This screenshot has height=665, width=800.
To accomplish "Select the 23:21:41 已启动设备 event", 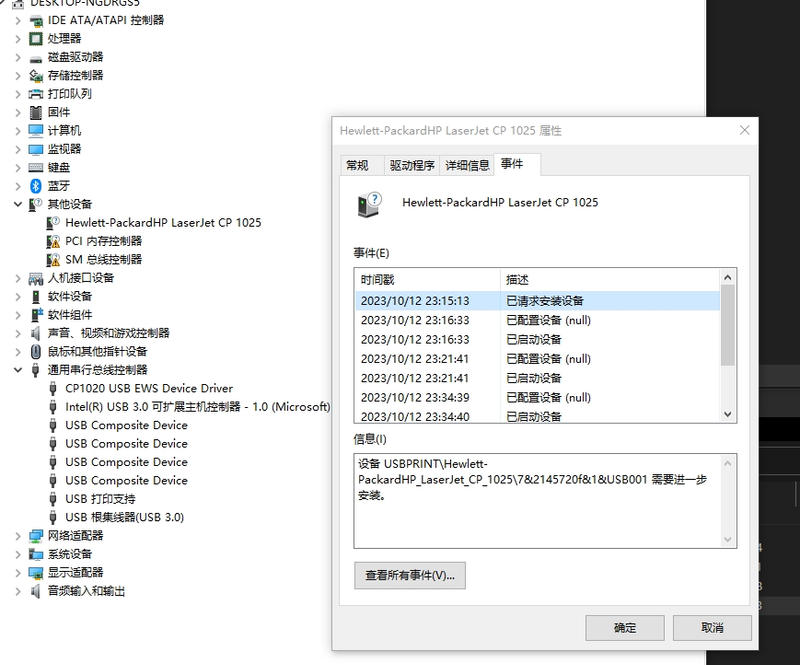I will tap(538, 379).
